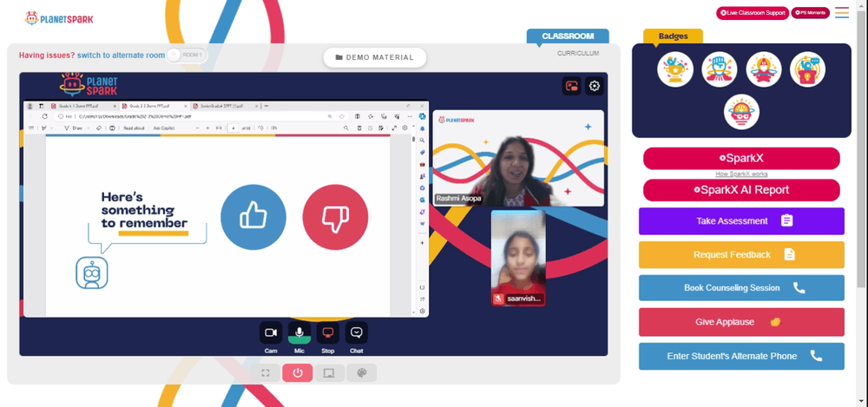The image size is (868, 407).
Task: Click the Draw tool in shared PDF toolbar
Action: [x=74, y=128]
